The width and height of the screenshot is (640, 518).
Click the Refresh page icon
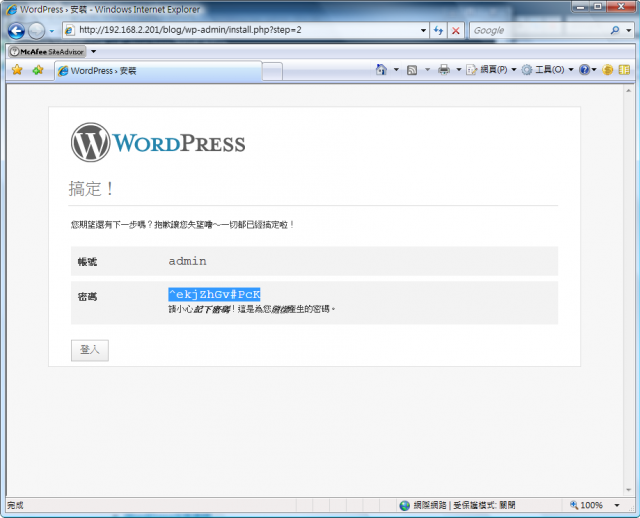coord(438,30)
